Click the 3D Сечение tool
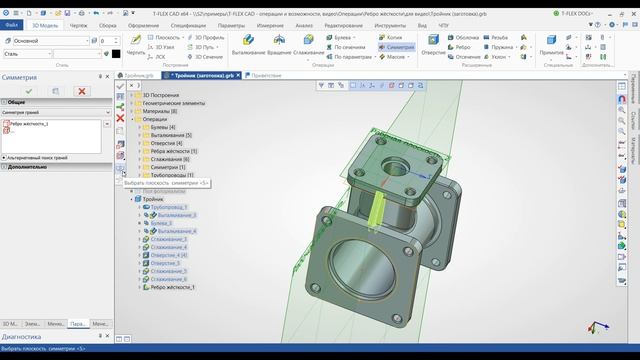640x360 pixels. point(205,57)
